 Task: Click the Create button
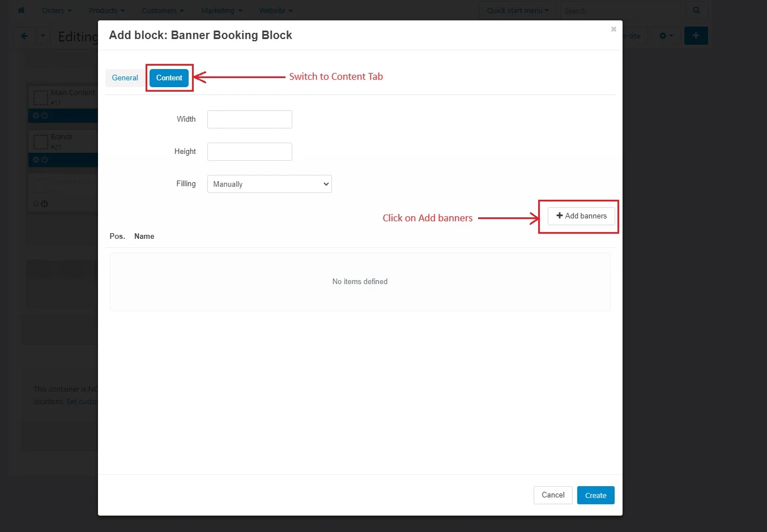click(x=596, y=495)
